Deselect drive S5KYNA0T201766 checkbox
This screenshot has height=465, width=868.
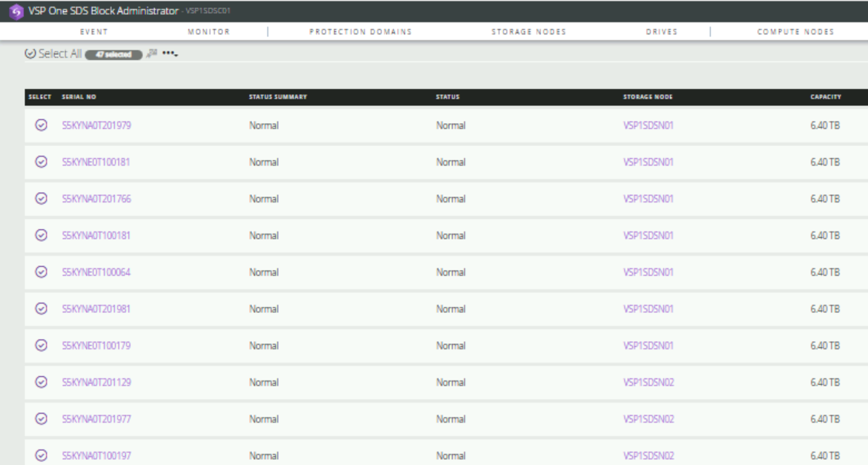(42, 198)
